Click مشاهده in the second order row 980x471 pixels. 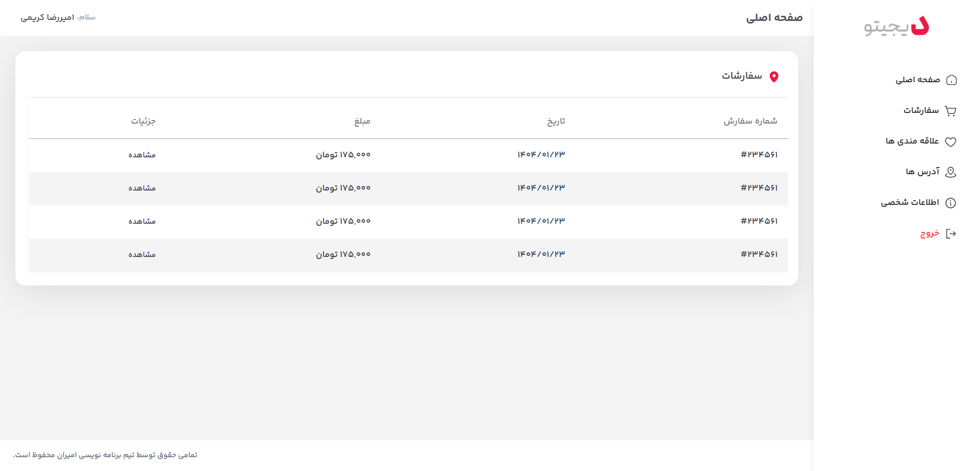[x=142, y=188]
